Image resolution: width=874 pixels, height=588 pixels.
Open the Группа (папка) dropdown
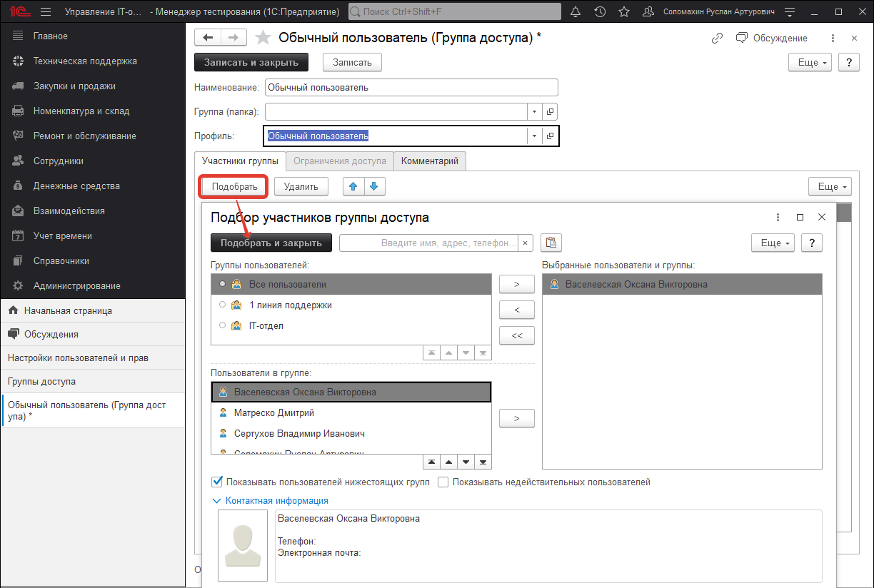click(x=534, y=111)
